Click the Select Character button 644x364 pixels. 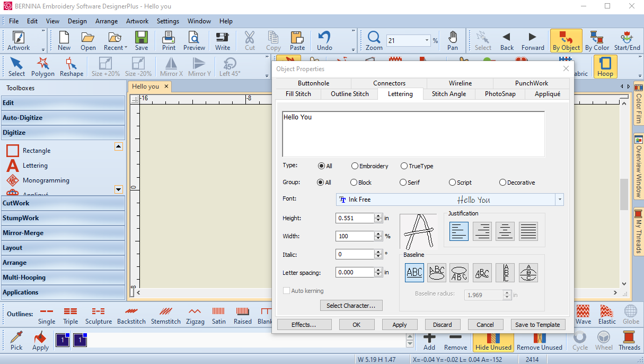pos(351,306)
